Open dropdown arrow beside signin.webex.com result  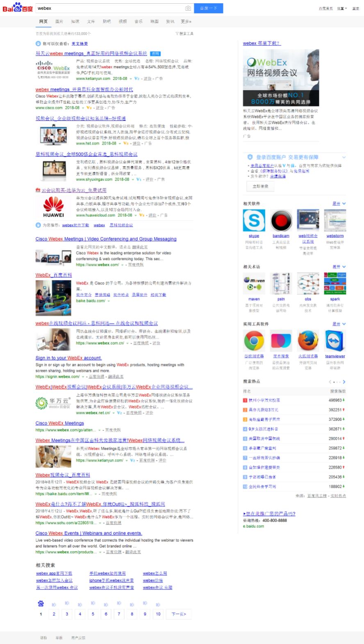pos(83,376)
